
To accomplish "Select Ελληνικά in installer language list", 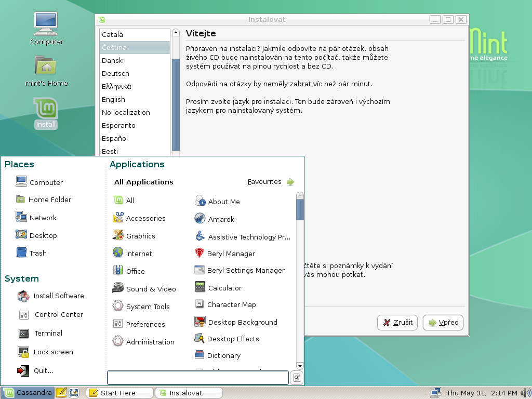I will tap(135, 87).
